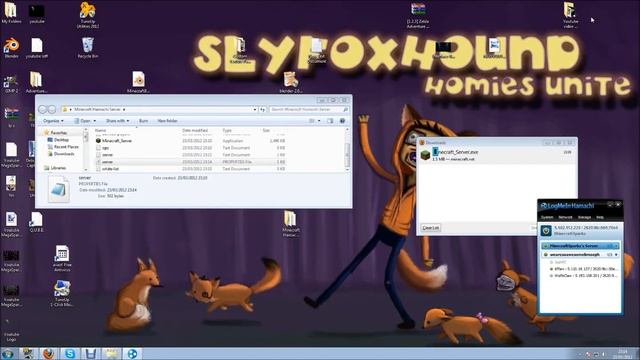Expand the Open button dropdown arrow
Screen dimensions: 640x360
coord(95,121)
